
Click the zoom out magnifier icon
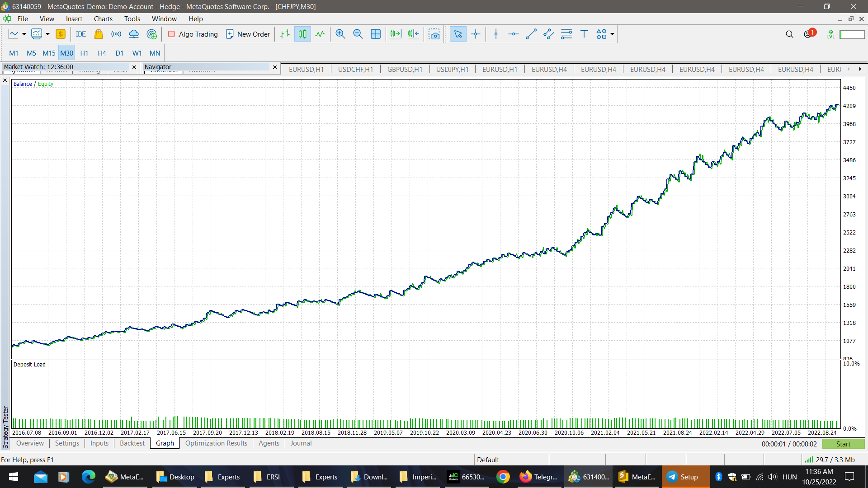click(x=358, y=34)
